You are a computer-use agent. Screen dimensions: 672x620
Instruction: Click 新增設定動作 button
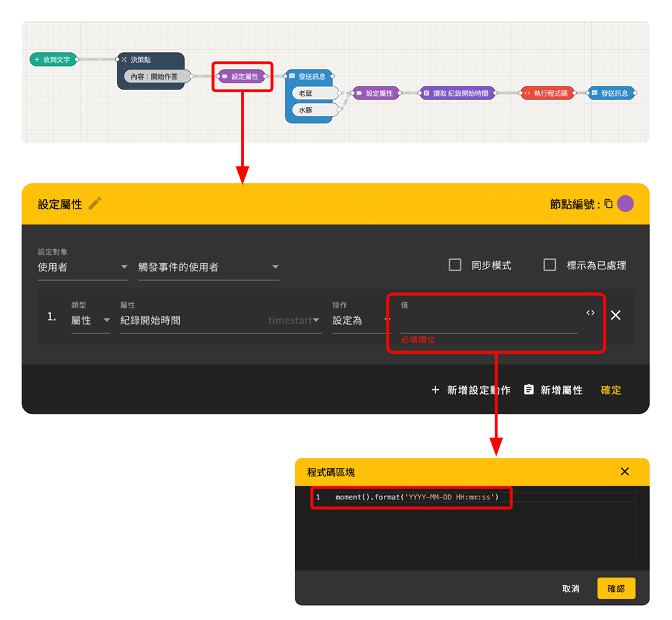470,390
